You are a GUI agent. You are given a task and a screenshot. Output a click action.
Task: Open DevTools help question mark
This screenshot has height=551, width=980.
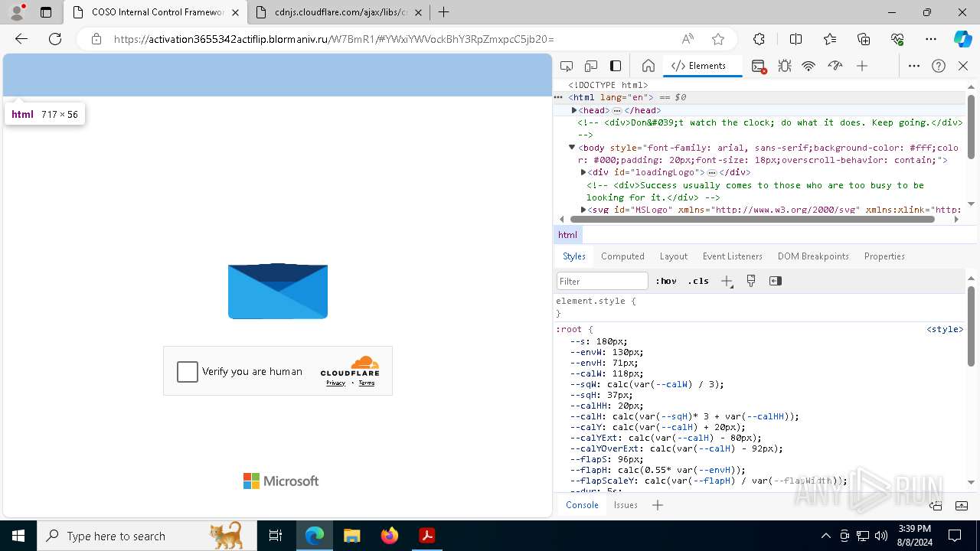click(939, 66)
